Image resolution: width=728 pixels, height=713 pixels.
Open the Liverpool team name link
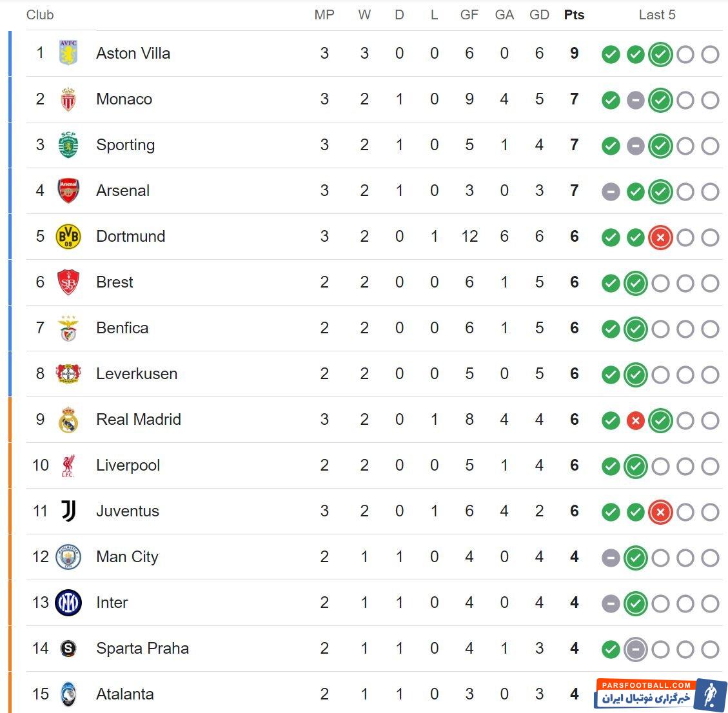point(128,465)
